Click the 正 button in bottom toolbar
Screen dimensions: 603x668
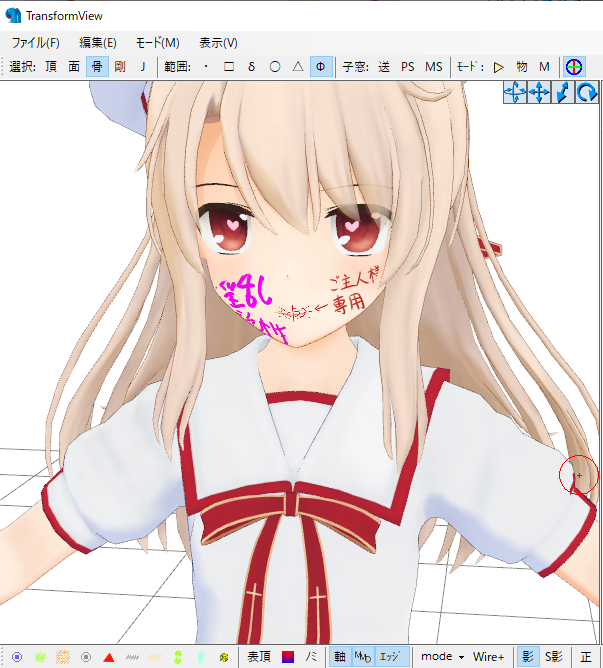tap(586, 657)
